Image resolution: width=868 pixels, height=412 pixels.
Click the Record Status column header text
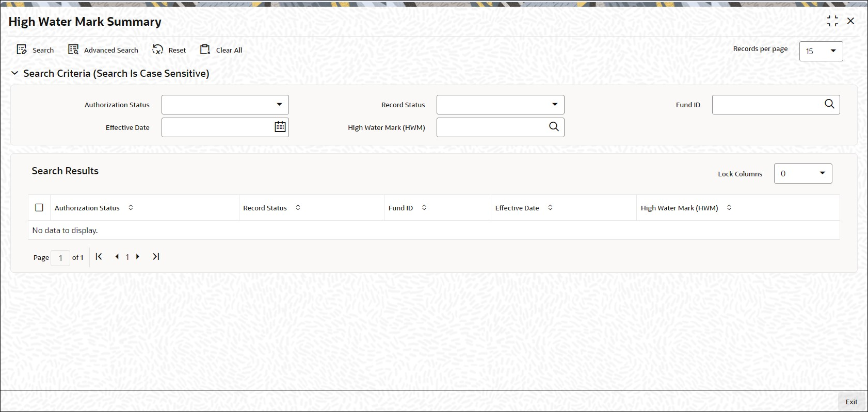pos(265,208)
